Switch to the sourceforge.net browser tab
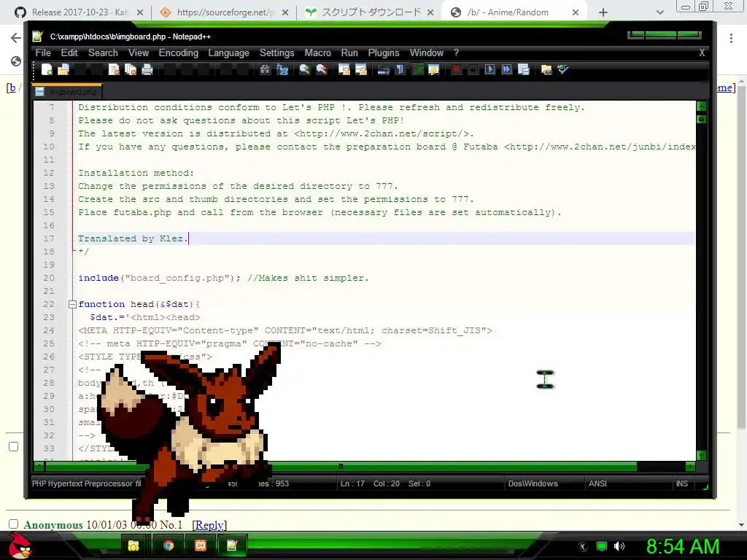The width and height of the screenshot is (747, 560). (x=225, y=12)
